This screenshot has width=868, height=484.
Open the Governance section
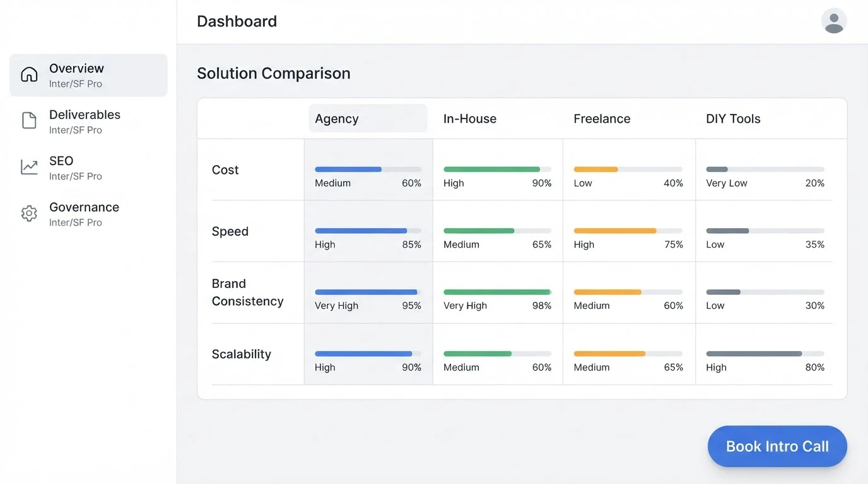pyautogui.click(x=88, y=214)
